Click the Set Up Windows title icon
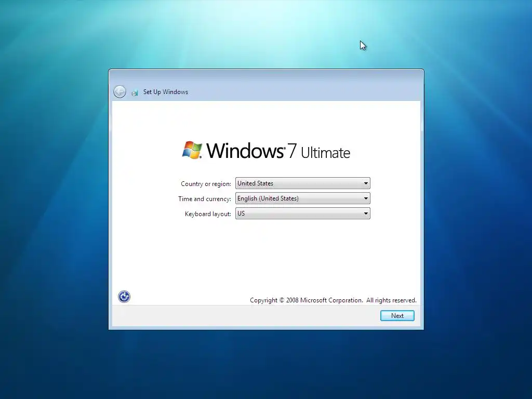 pos(135,92)
